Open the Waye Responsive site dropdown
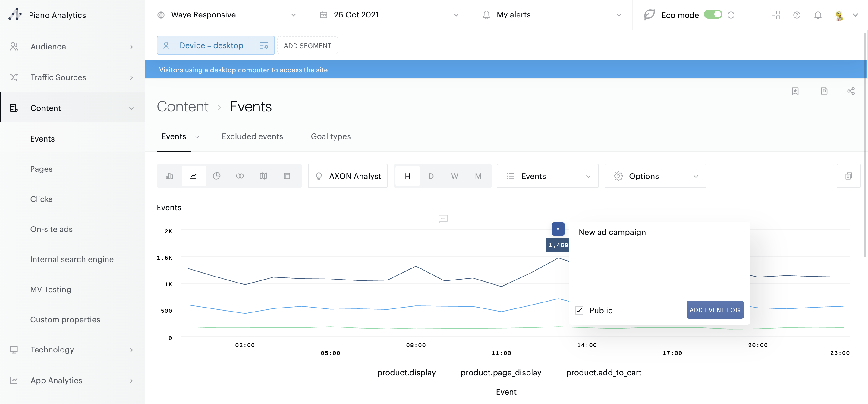Image resolution: width=868 pixels, height=404 pixels. coord(226,15)
